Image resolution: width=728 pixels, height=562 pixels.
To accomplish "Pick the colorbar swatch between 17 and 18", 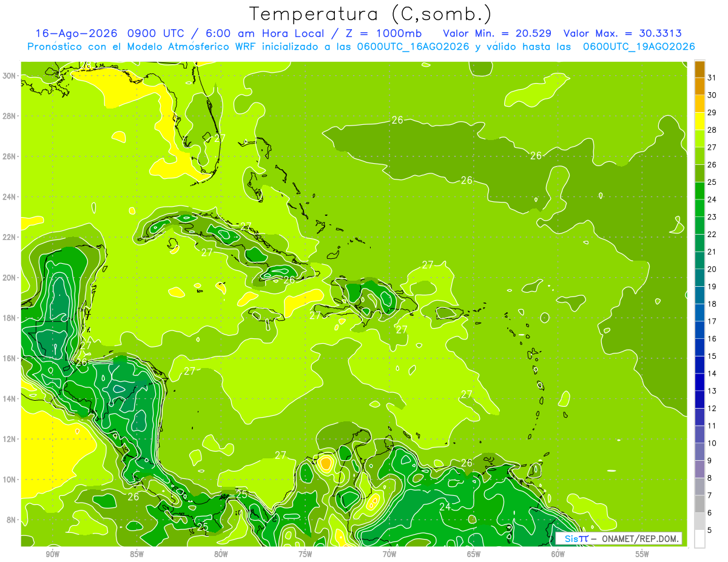I will pyautogui.click(x=699, y=313).
